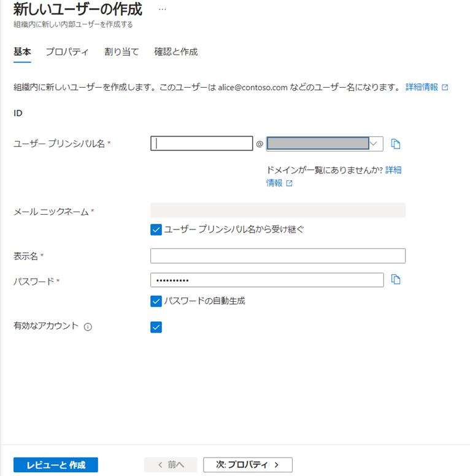Focus the user principal name input
The image size is (470, 476).
202,144
